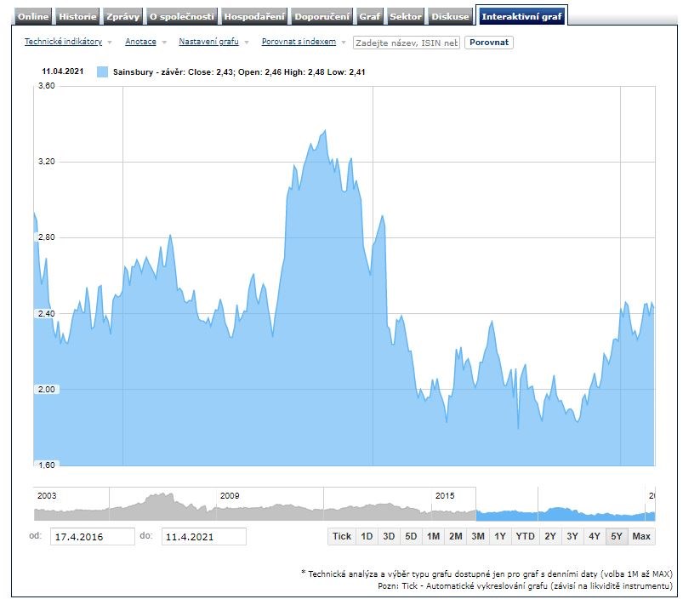
Task: Click the 'do' end date field
Action: point(203,537)
